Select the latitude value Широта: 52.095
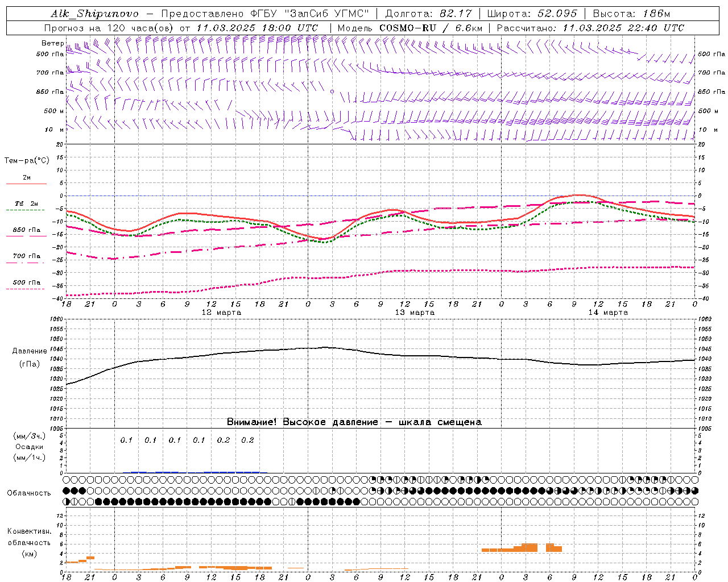This screenshot has width=728, height=582. pos(532,14)
